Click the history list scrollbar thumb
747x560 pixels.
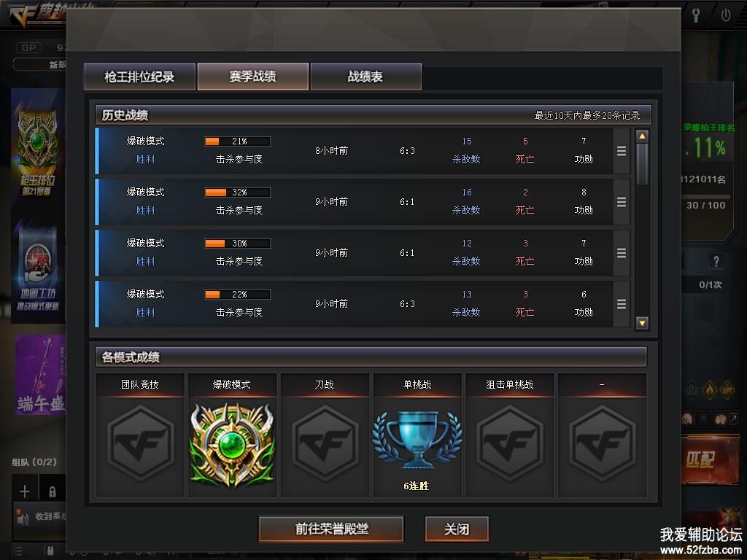click(x=642, y=164)
